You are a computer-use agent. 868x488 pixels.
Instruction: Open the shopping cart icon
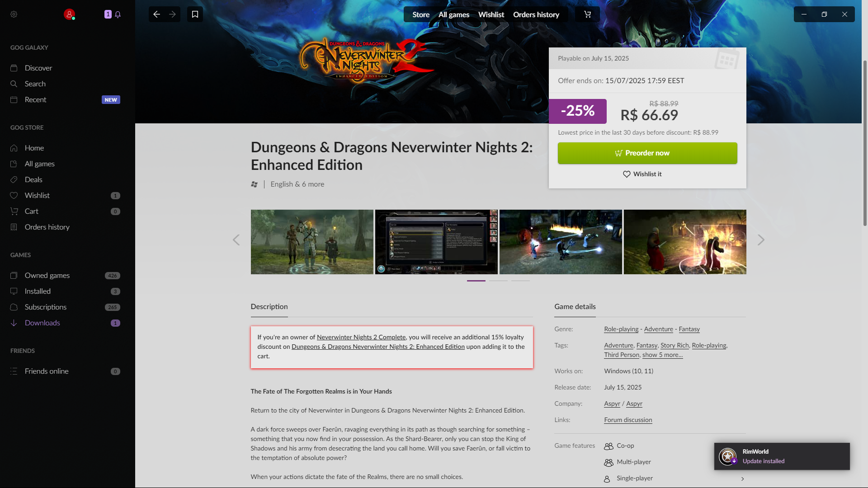[x=587, y=14]
